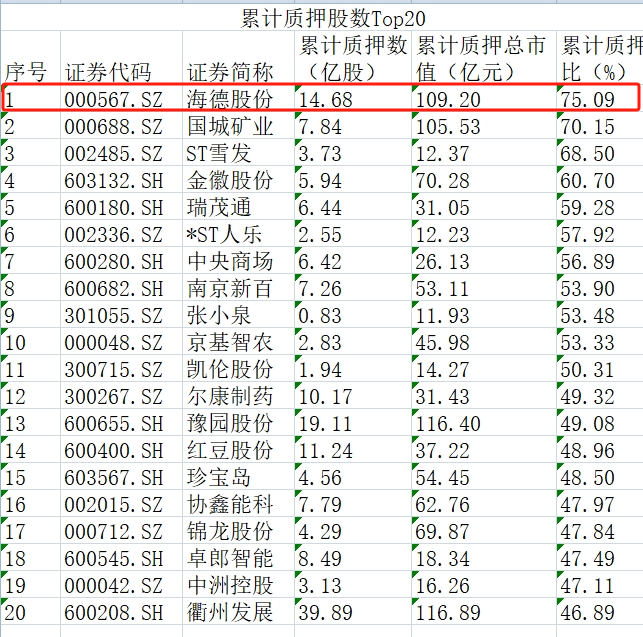Viewport: 643px width, 637px height.
Task: Select the 国城矿业 cell
Action: coord(238,125)
